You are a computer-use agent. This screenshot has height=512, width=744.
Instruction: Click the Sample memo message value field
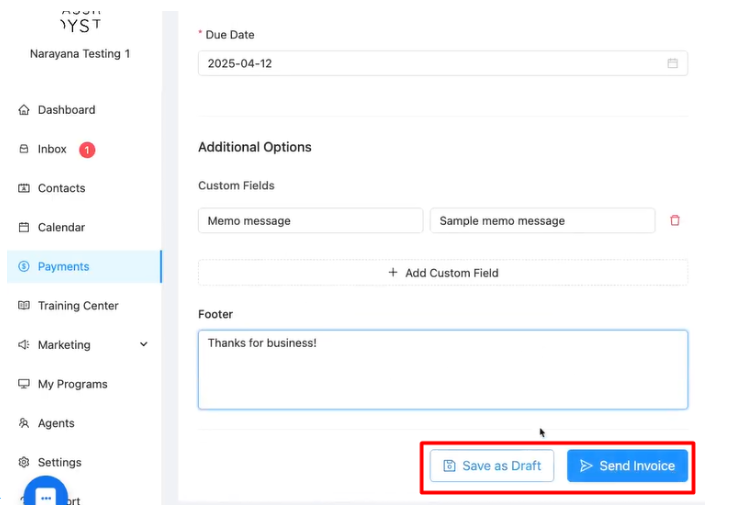pyautogui.click(x=542, y=221)
